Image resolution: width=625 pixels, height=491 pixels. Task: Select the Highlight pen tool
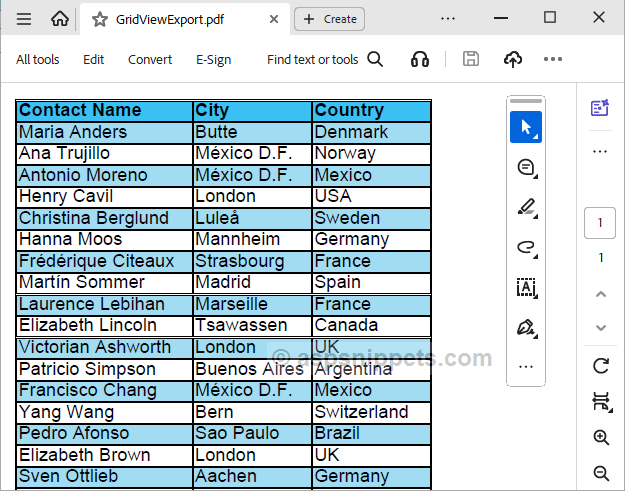[x=527, y=207]
